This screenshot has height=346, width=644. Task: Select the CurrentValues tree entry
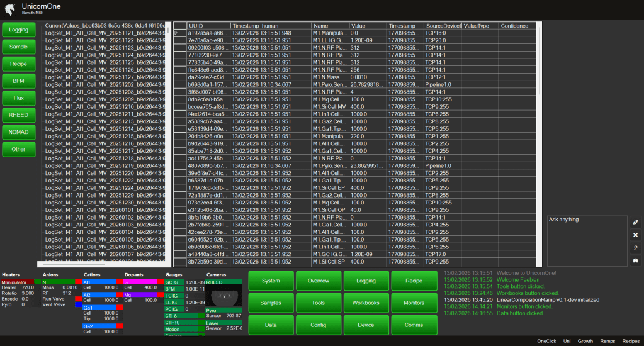click(x=104, y=26)
